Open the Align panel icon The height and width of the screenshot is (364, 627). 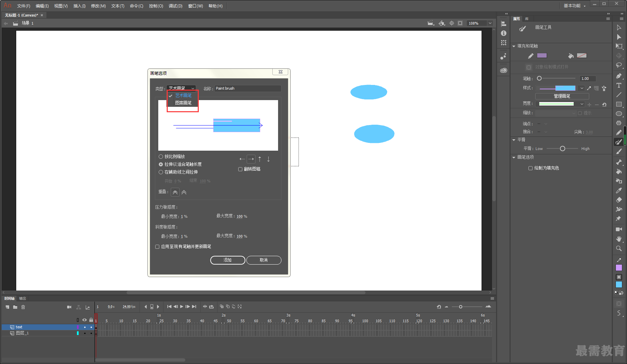[x=503, y=24]
